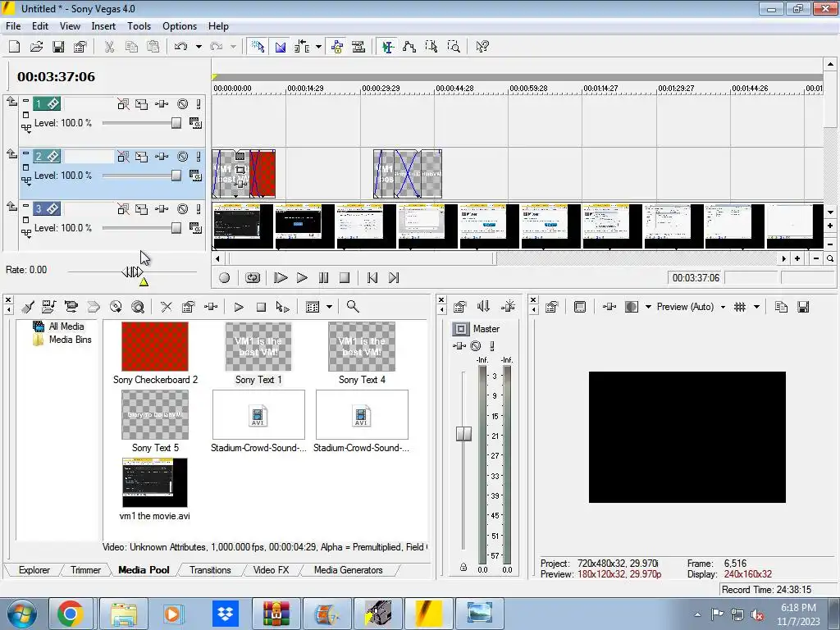The image size is (840, 630).
Task: Select the Zoom Edit tool
Action: click(x=454, y=47)
